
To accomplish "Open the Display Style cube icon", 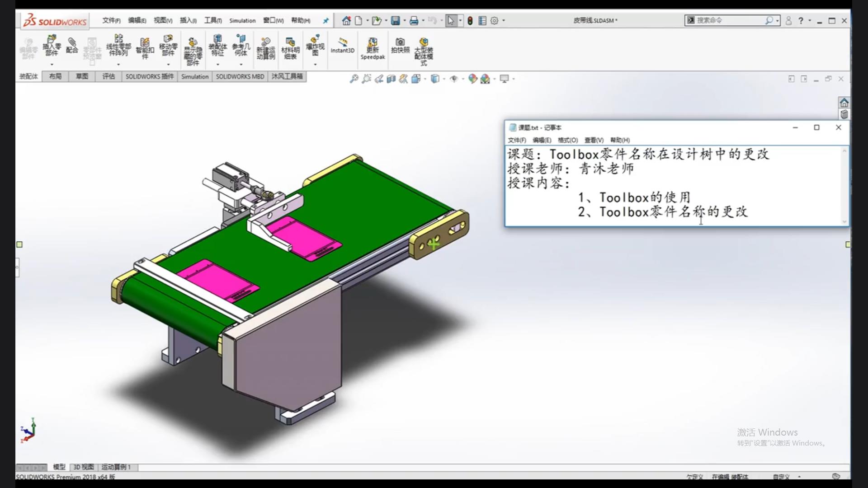I will click(435, 79).
